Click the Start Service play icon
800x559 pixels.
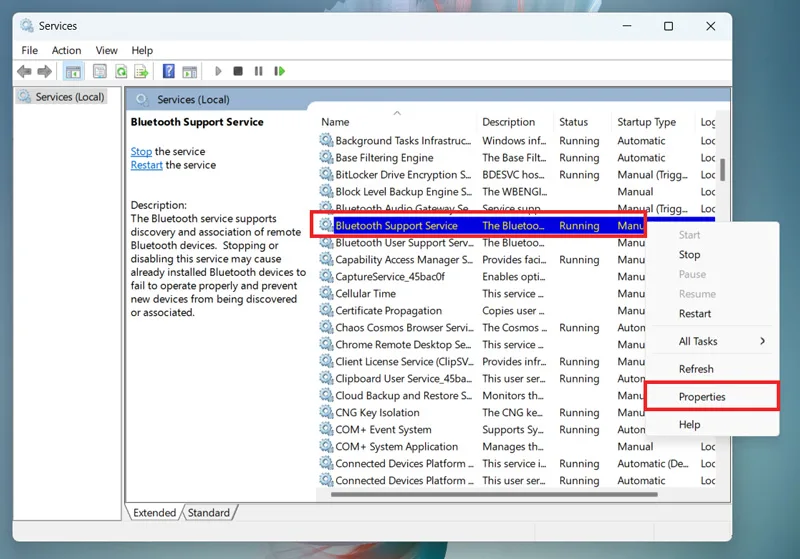coord(218,71)
